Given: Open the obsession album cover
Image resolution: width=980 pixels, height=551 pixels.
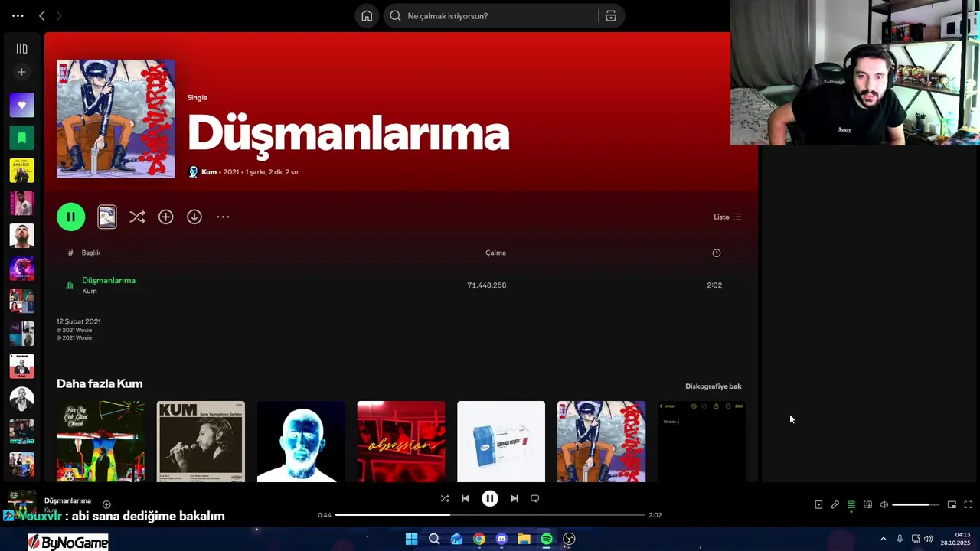Looking at the screenshot, I should (401, 442).
